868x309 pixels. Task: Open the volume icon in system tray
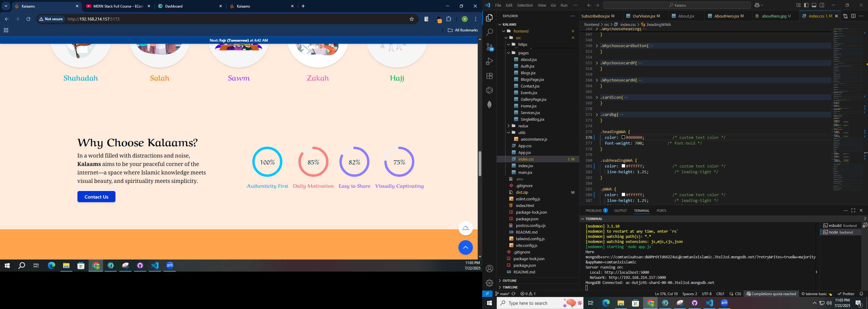coord(829,303)
